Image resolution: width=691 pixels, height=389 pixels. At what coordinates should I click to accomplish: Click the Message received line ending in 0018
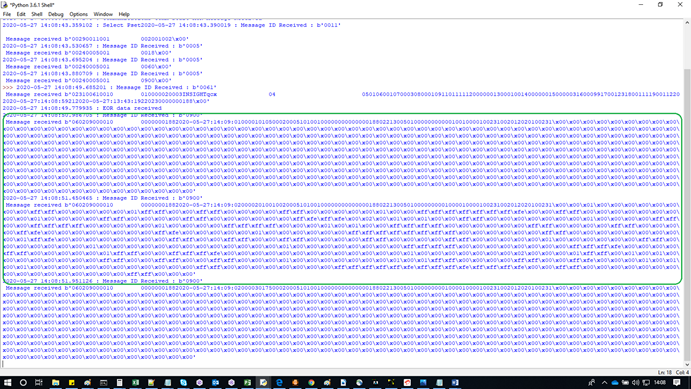click(89, 53)
